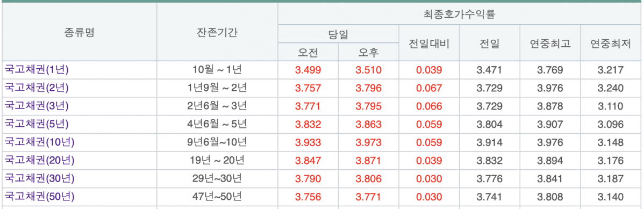This screenshot has width=644, height=209.
Task: Select the period cell 29년~30년
Action: pyautogui.click(x=217, y=178)
